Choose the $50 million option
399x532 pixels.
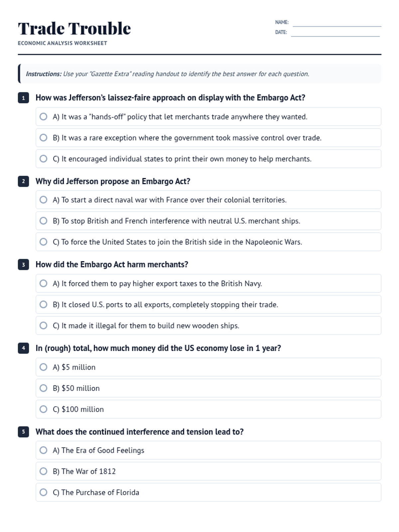click(x=208, y=388)
